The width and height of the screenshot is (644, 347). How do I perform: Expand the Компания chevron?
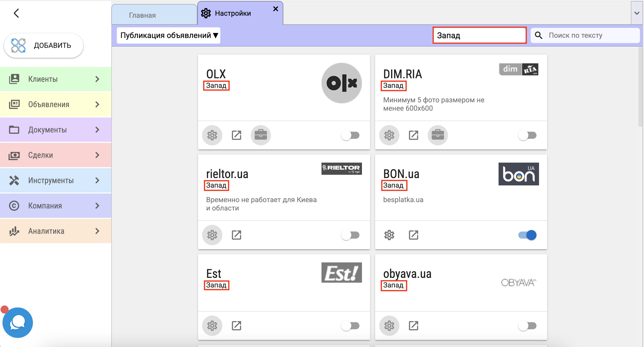click(x=97, y=206)
